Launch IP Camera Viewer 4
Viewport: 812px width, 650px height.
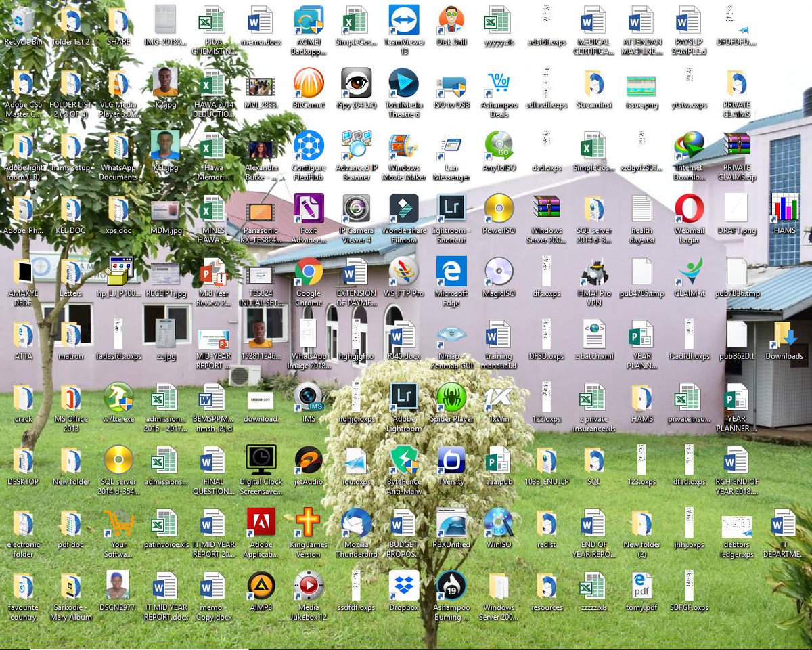tap(356, 209)
